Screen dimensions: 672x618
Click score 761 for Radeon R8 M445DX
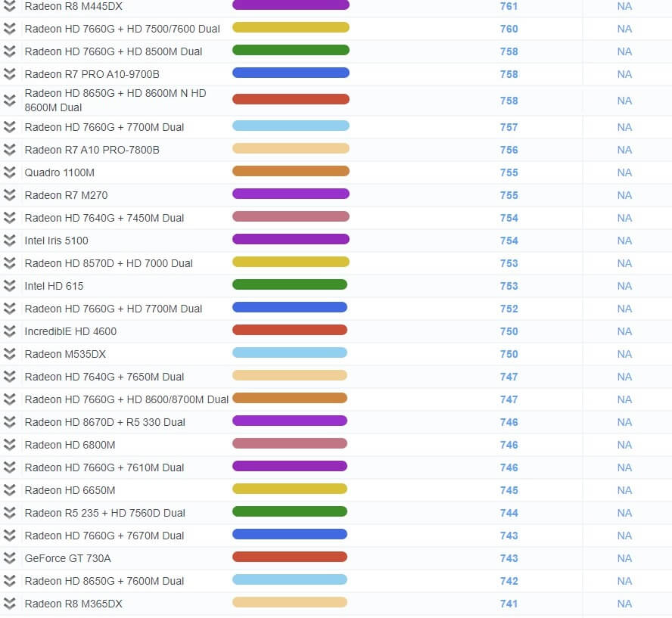click(509, 6)
